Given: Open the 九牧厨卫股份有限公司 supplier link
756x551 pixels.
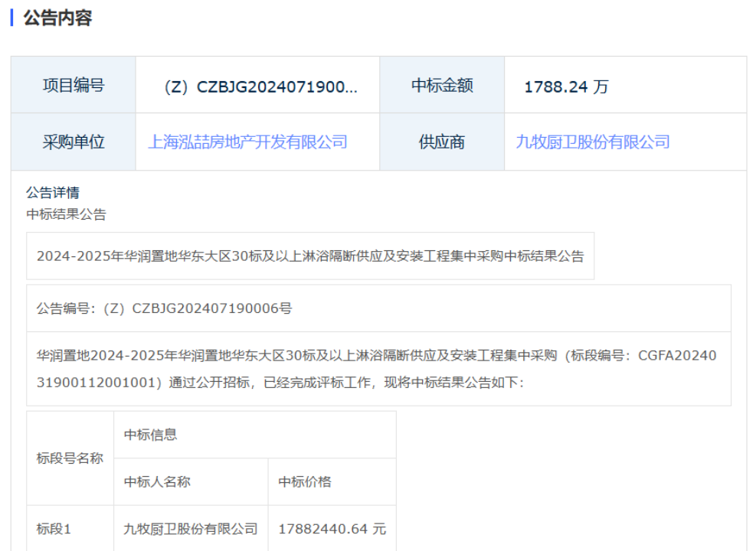Looking at the screenshot, I should click(x=593, y=142).
